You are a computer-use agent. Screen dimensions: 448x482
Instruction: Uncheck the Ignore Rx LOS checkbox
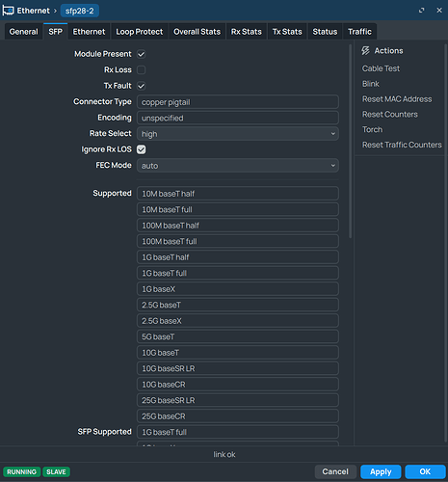(142, 149)
